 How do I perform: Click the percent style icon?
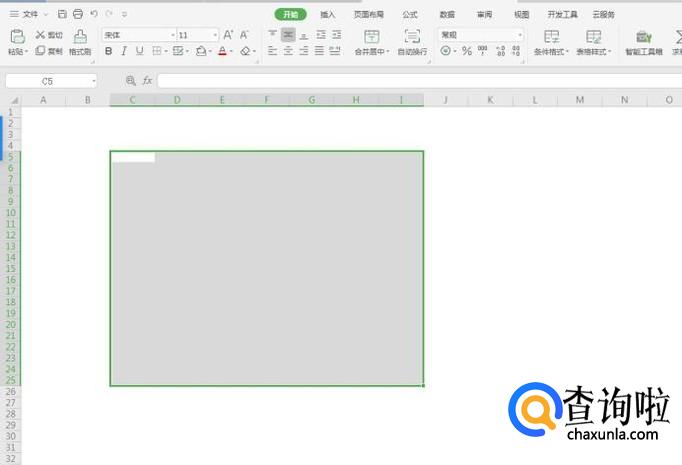point(466,51)
